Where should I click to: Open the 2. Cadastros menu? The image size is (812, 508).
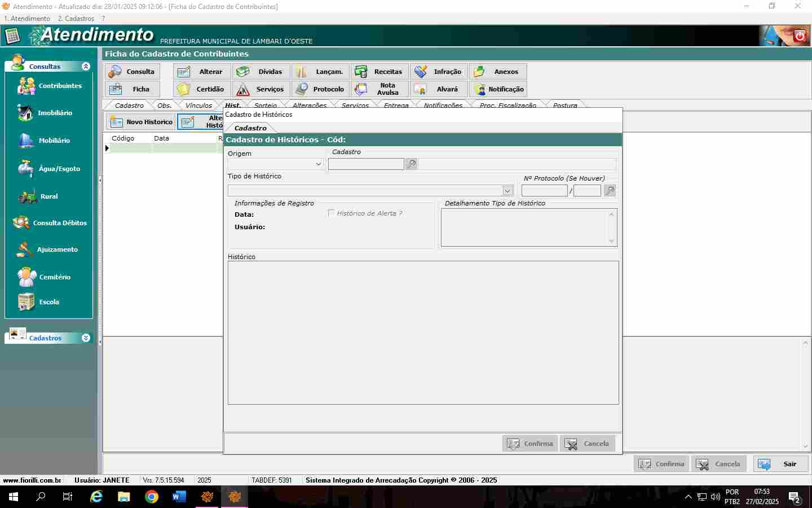[76, 19]
